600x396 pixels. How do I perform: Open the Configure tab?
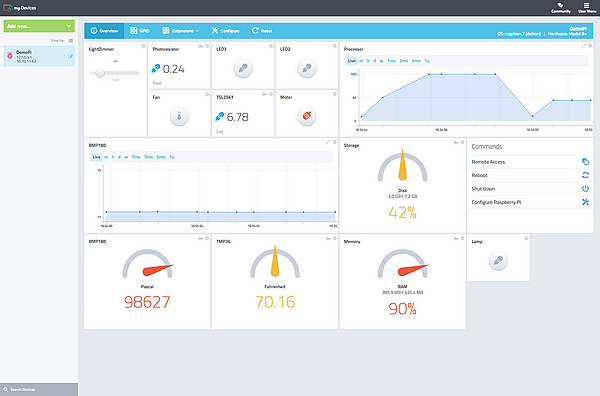pyautogui.click(x=225, y=31)
